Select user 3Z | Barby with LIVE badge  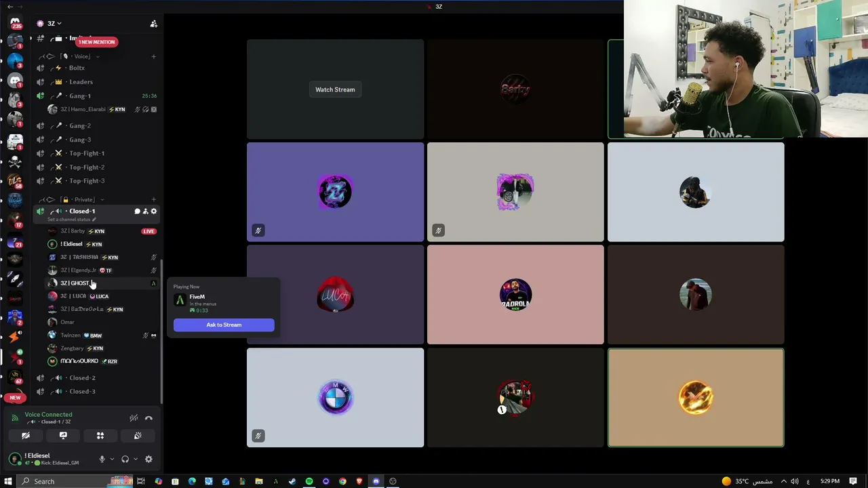point(102,231)
